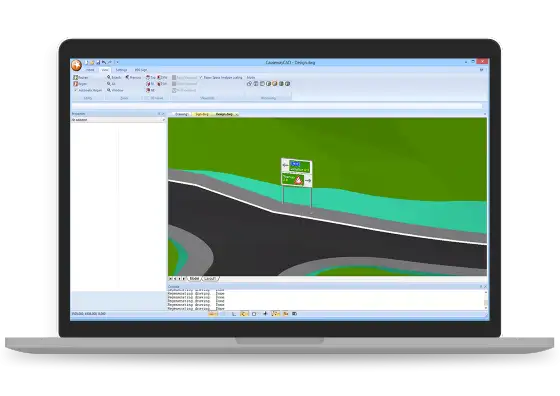Screen dimensions: 560x396
Task: Click the Regen command
Action: coord(80,84)
